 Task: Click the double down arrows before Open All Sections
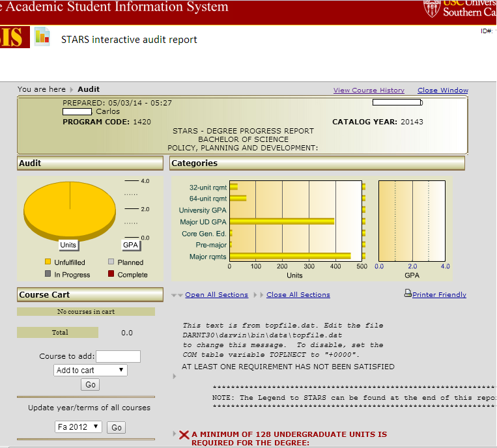pos(177,295)
